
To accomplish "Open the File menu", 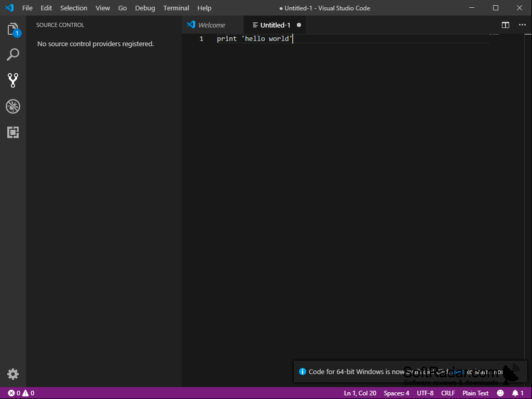I will (28, 8).
